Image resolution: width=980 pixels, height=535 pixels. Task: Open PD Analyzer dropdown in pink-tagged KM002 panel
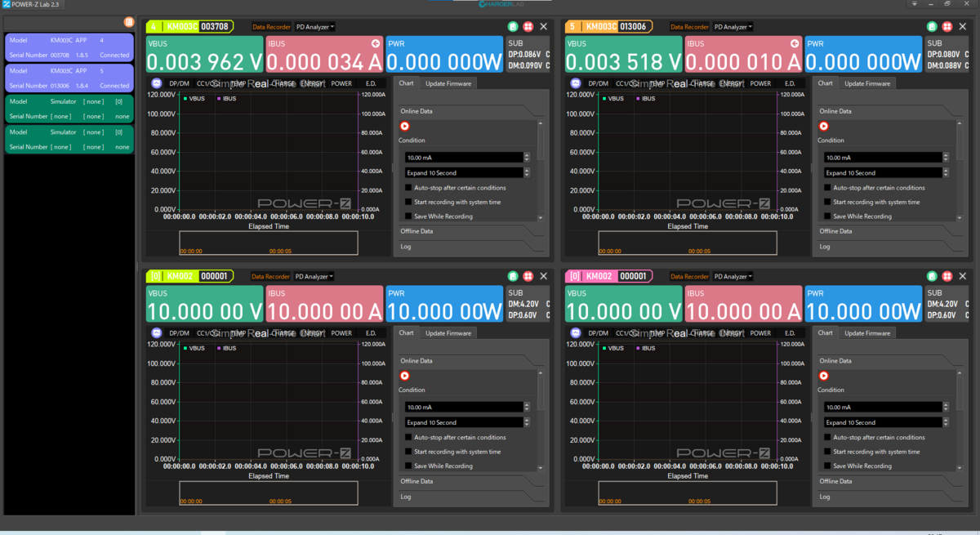coord(733,277)
